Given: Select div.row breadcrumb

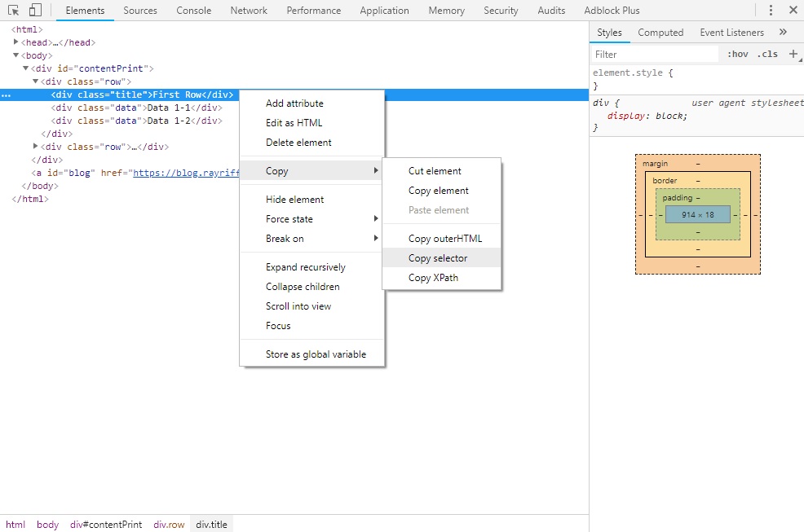Looking at the screenshot, I should pyautogui.click(x=169, y=525).
